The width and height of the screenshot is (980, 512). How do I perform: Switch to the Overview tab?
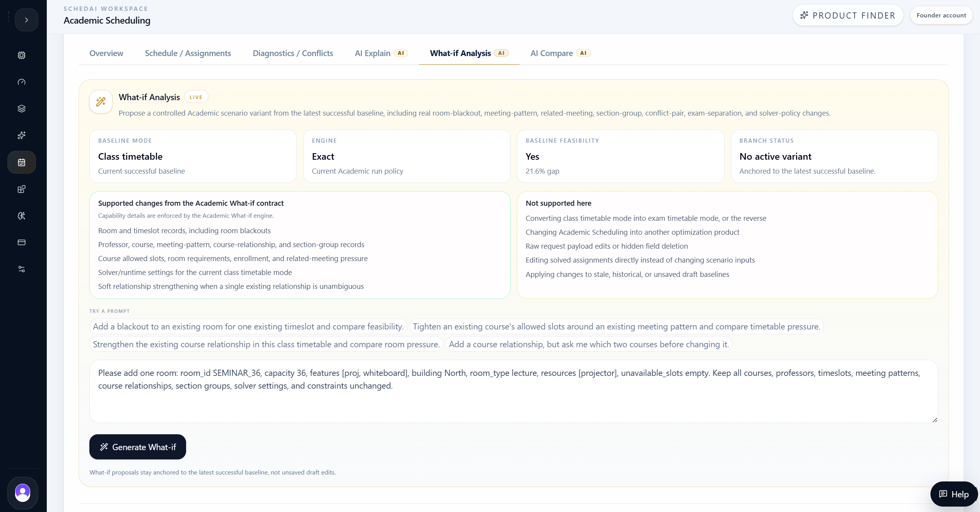coord(106,53)
